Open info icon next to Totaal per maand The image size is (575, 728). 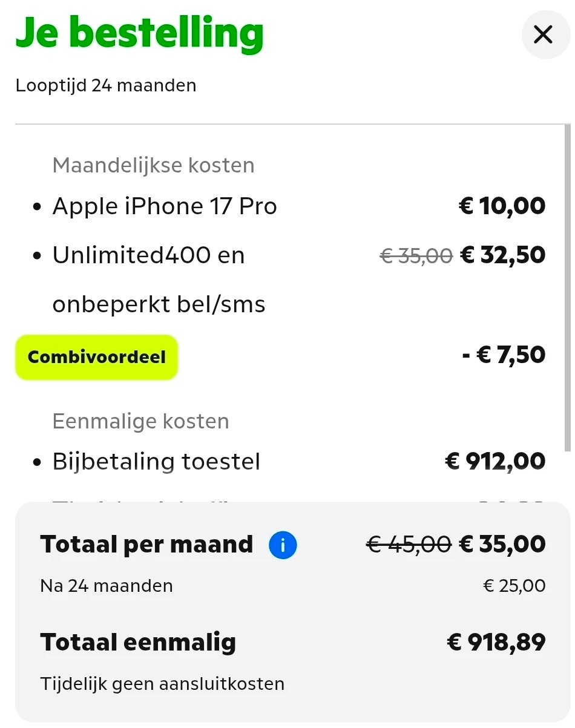283,546
